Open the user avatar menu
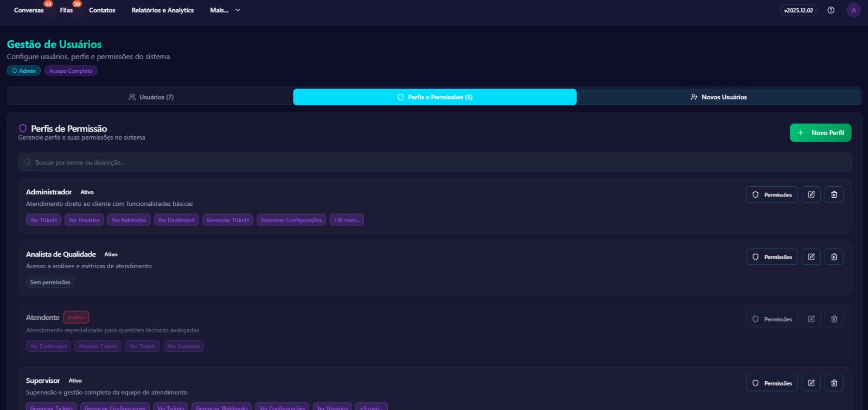Viewport: 868px width, 410px height. [x=853, y=10]
